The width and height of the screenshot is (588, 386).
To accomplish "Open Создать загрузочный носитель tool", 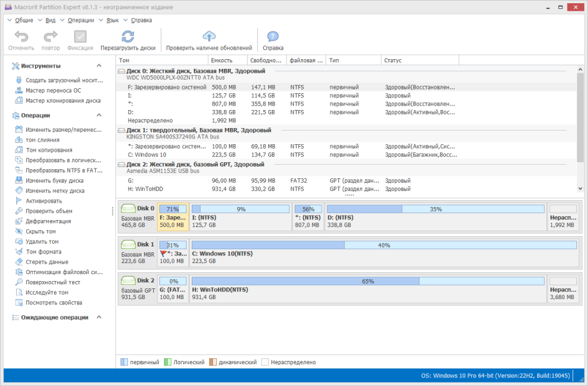I will tap(64, 80).
